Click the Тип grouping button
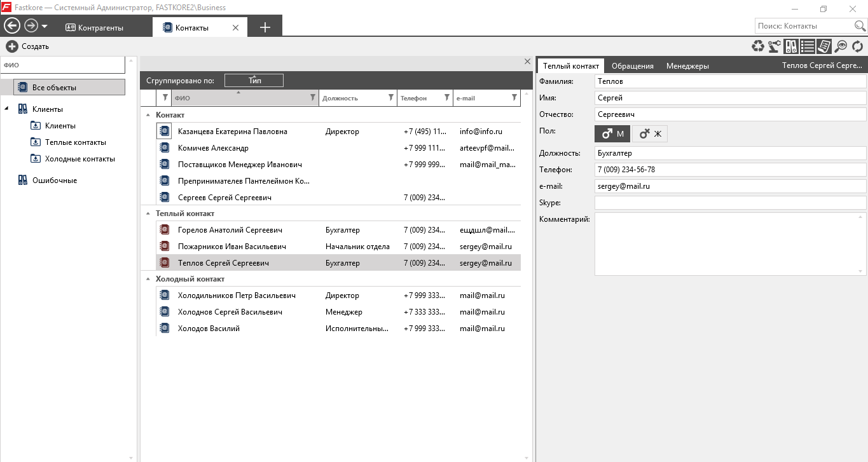868x462 pixels. point(254,81)
